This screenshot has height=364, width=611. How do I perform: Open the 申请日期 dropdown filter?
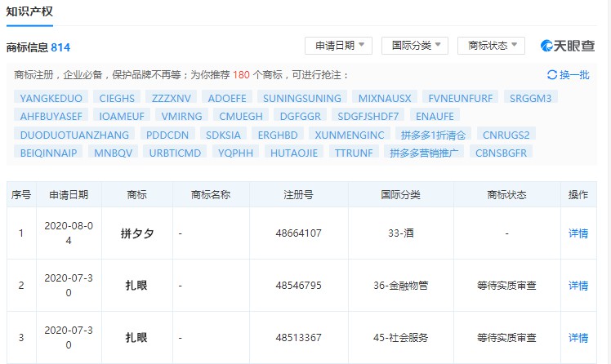pyautogui.click(x=338, y=46)
